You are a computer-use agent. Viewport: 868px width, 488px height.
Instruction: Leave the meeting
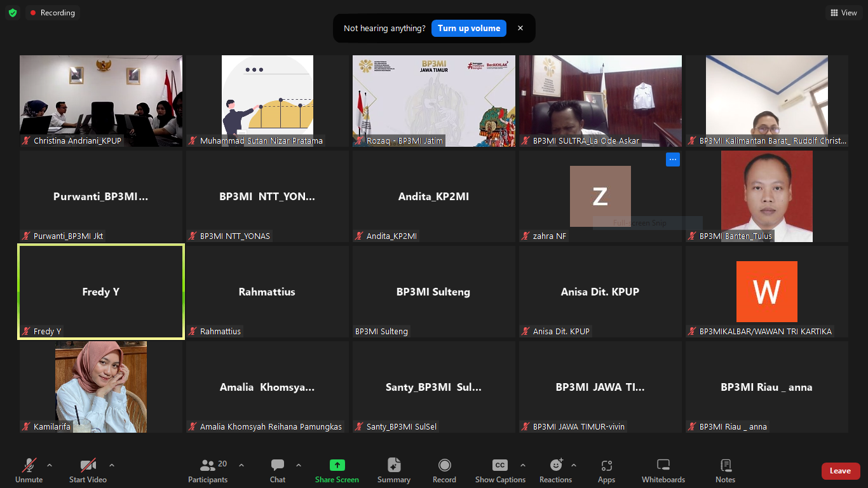click(x=840, y=471)
